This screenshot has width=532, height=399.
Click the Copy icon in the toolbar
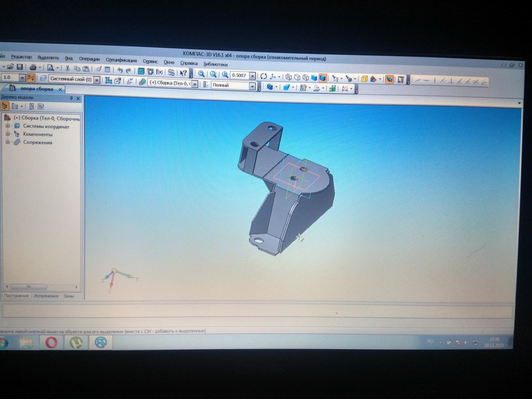point(77,68)
